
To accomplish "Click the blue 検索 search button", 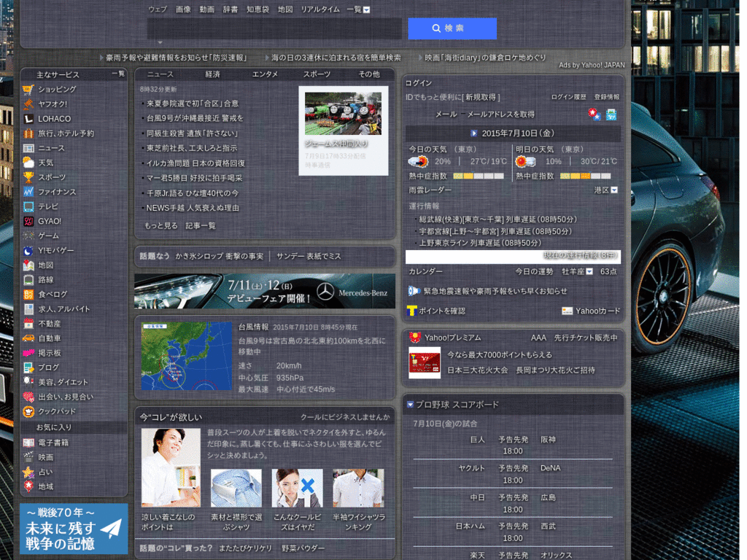I will [x=452, y=28].
